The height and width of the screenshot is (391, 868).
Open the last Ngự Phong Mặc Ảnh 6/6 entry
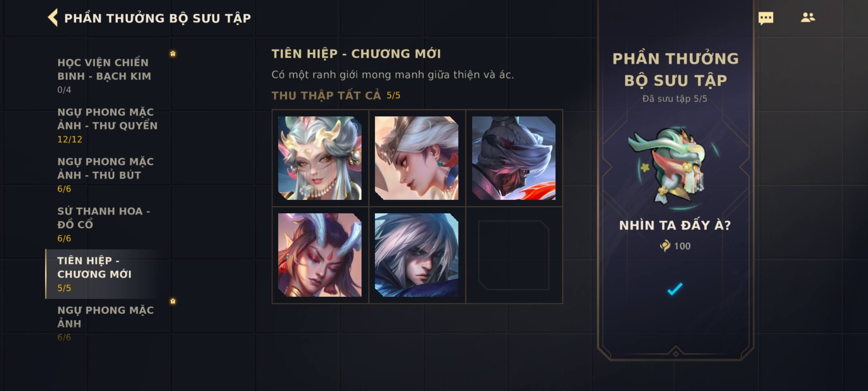[x=108, y=323]
